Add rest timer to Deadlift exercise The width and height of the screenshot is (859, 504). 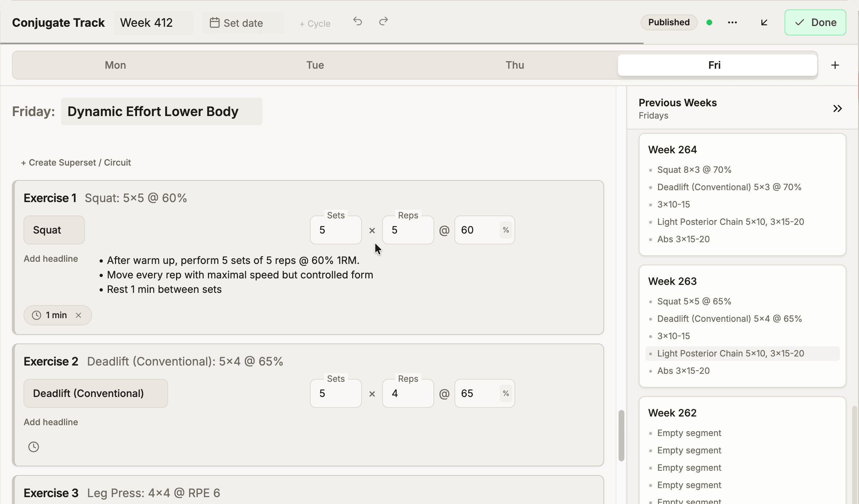[34, 447]
